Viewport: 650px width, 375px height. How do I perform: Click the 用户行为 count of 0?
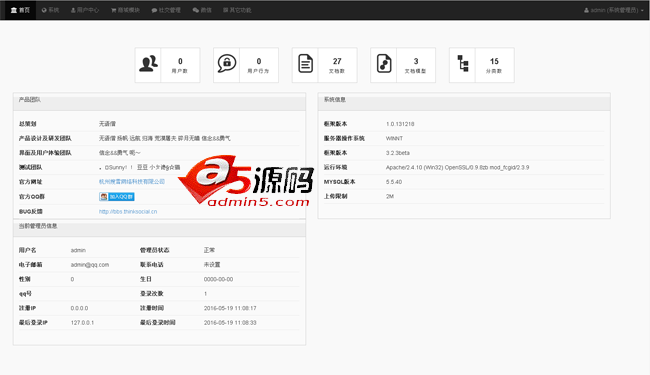[259, 61]
